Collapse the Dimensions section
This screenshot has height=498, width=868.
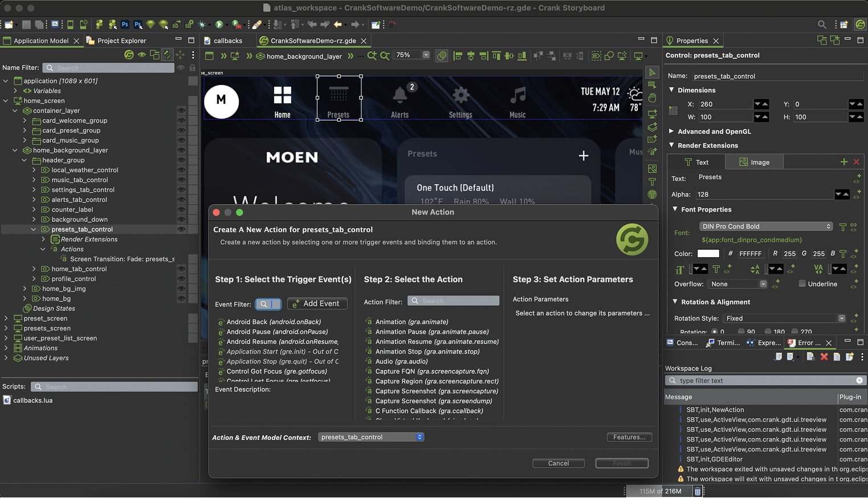(x=671, y=90)
